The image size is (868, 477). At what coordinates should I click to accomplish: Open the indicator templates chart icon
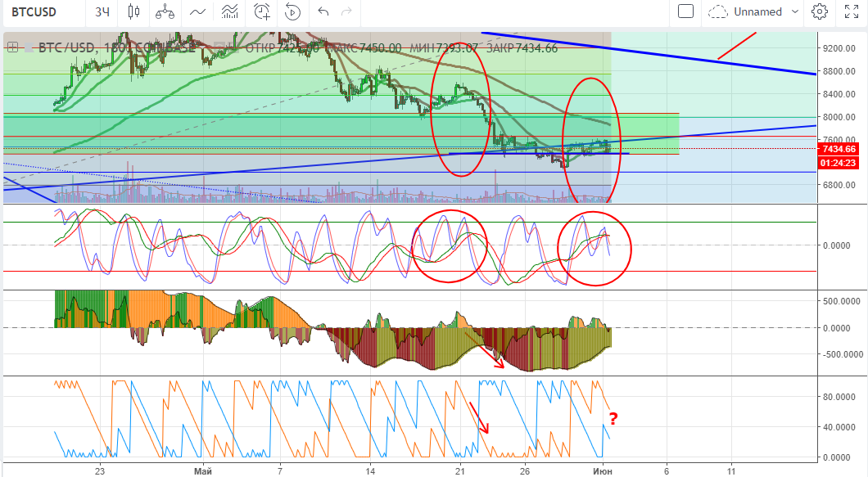pyautogui.click(x=230, y=11)
